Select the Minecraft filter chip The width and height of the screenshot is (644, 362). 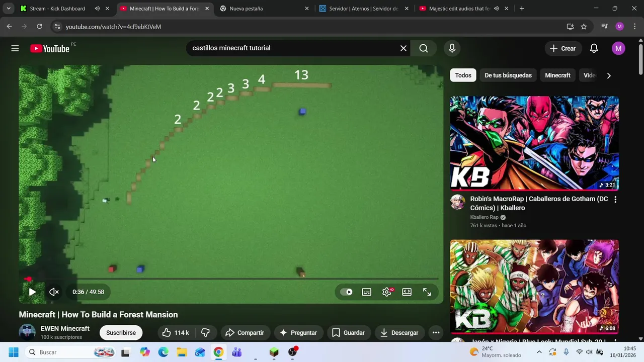[x=558, y=75]
